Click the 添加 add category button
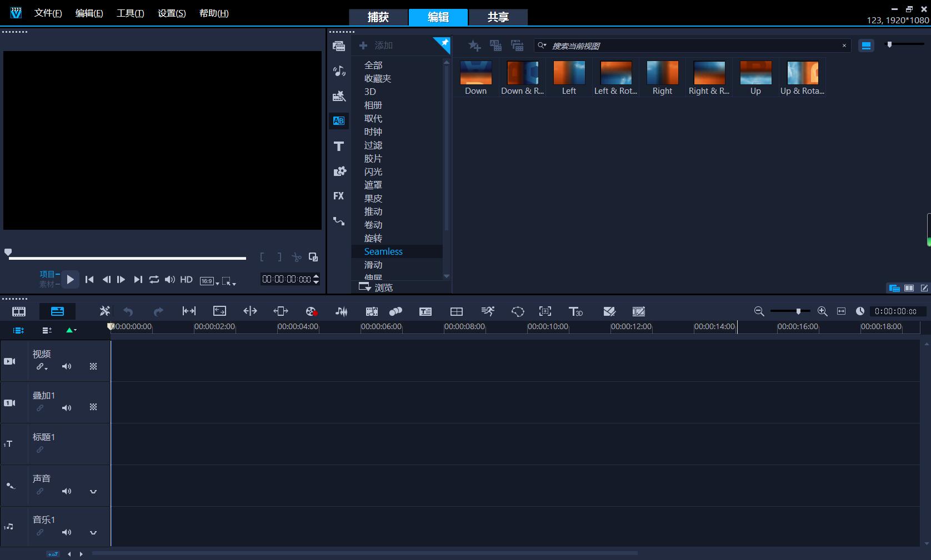931x560 pixels. coord(376,46)
